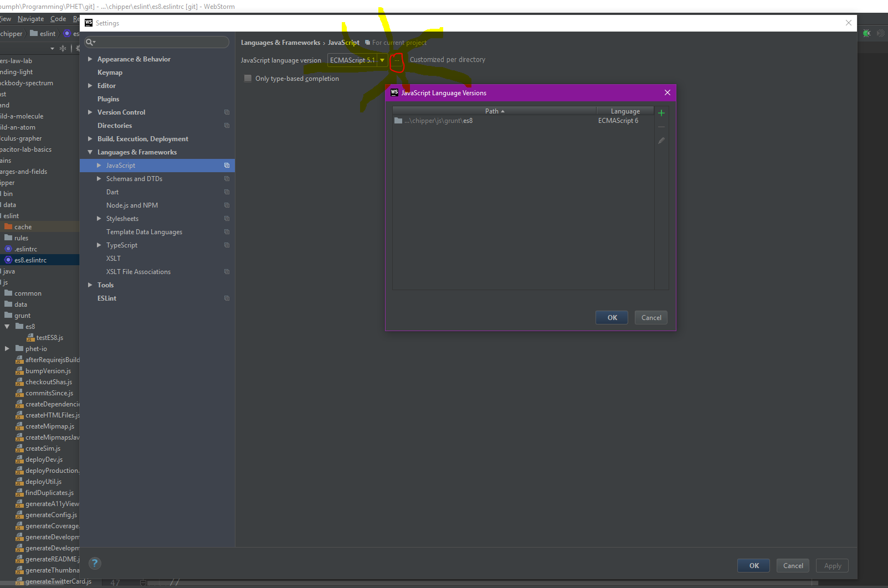
Task: Click the folder icon in the Path column
Action: (398, 120)
